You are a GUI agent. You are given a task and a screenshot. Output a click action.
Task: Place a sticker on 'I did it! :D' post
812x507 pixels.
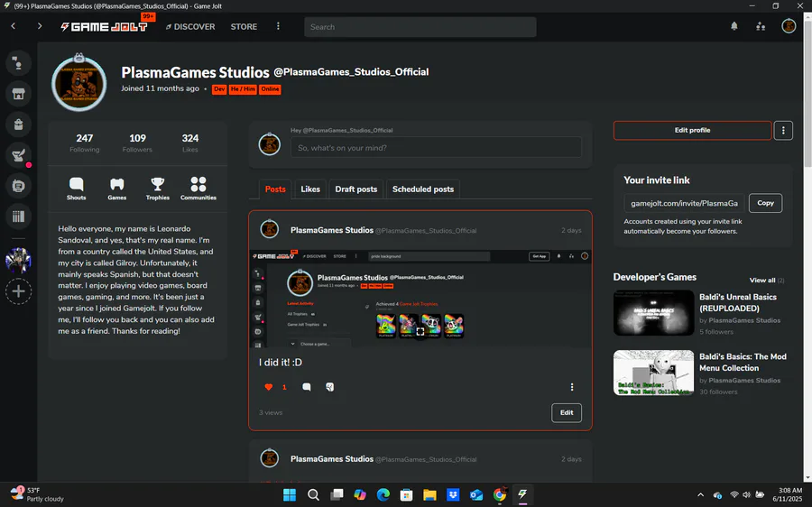pyautogui.click(x=330, y=387)
